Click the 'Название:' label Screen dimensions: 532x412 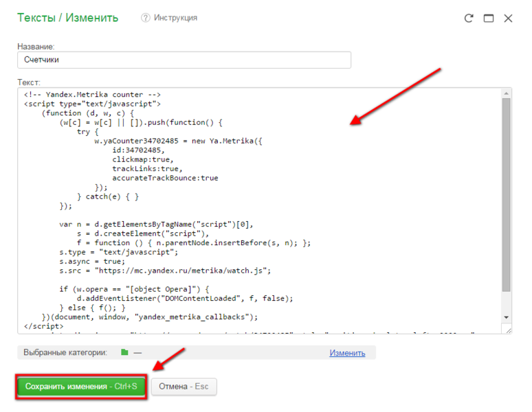[36, 47]
